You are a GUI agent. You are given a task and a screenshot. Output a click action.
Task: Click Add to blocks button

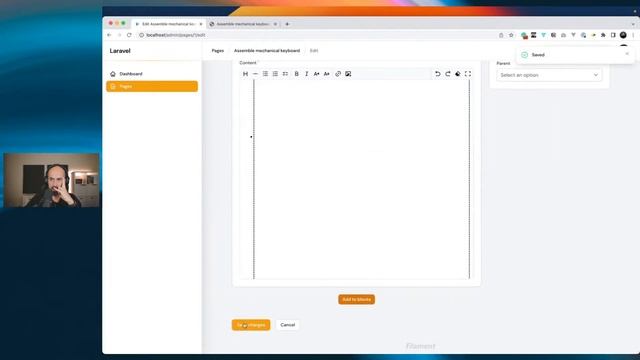(x=356, y=300)
